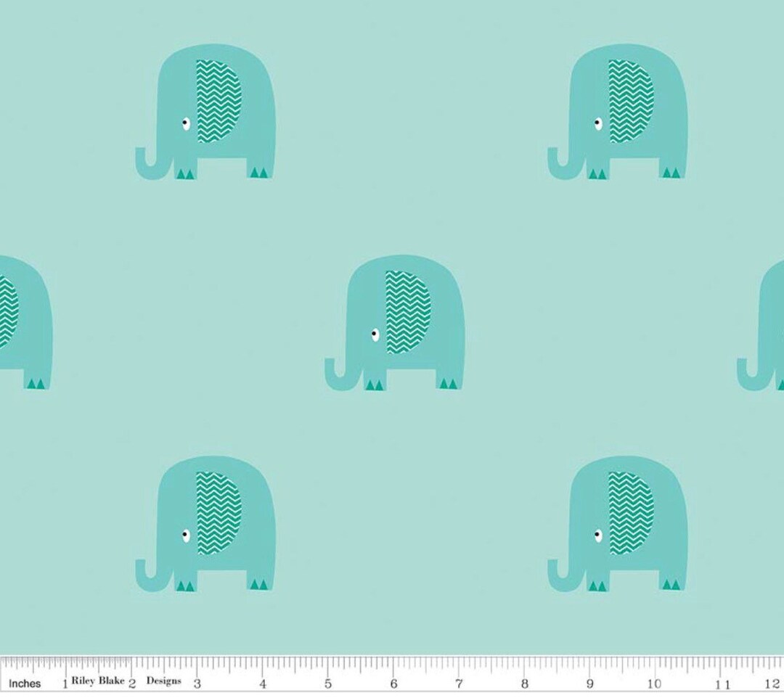Click the bottom-left elephant's trunk

tap(142, 573)
